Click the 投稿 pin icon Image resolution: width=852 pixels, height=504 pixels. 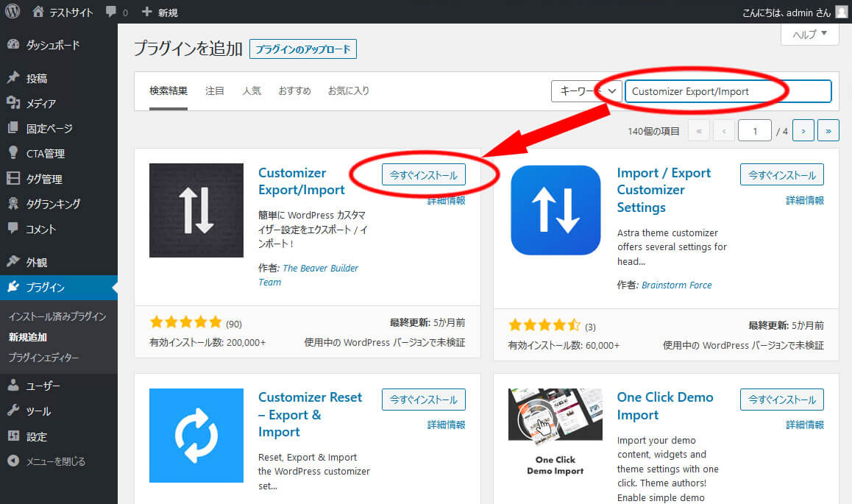13,78
